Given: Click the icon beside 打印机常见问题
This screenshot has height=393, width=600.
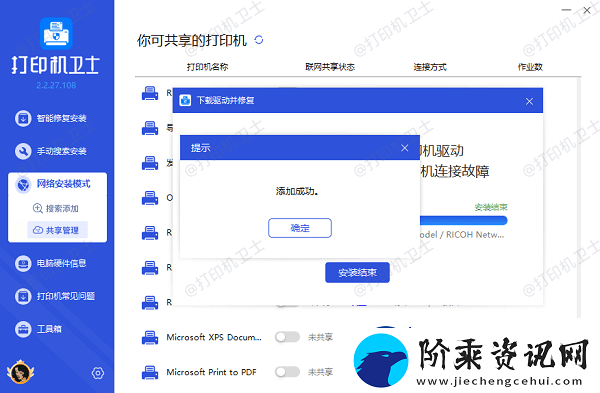Looking at the screenshot, I should pyautogui.click(x=23, y=296).
